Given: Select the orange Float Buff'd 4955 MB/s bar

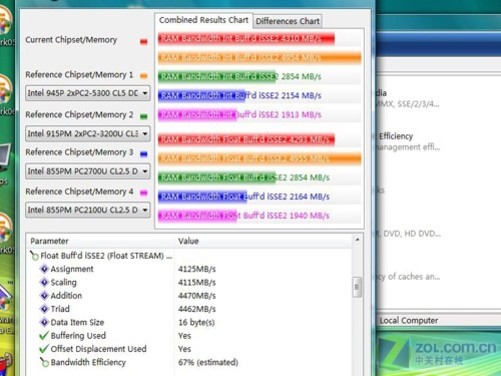Looking at the screenshot, I should pyautogui.click(x=260, y=158).
